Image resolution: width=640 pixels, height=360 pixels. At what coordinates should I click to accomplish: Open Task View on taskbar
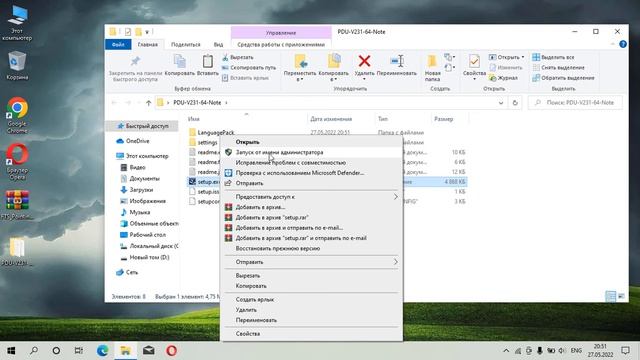click(79, 350)
